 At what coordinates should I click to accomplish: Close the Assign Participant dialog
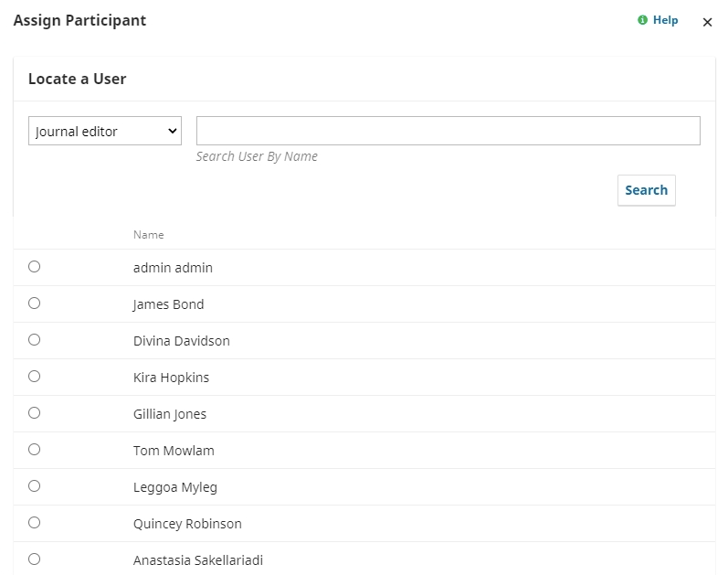[x=707, y=22]
